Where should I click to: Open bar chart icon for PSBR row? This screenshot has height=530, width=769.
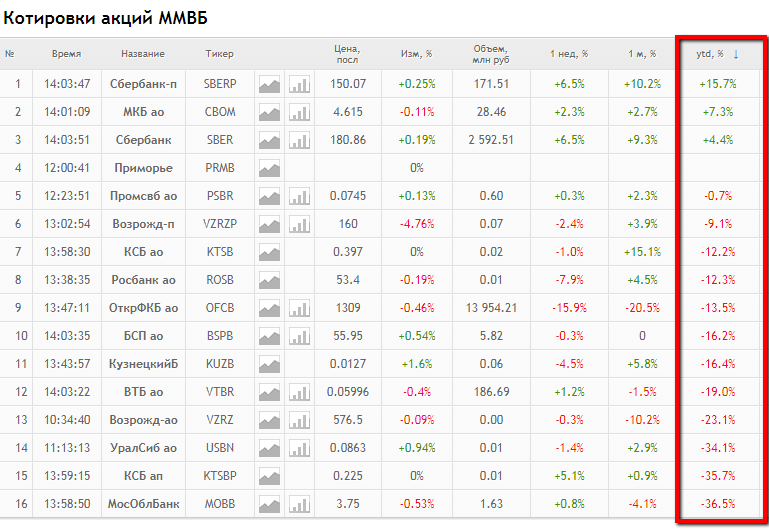pos(299,196)
